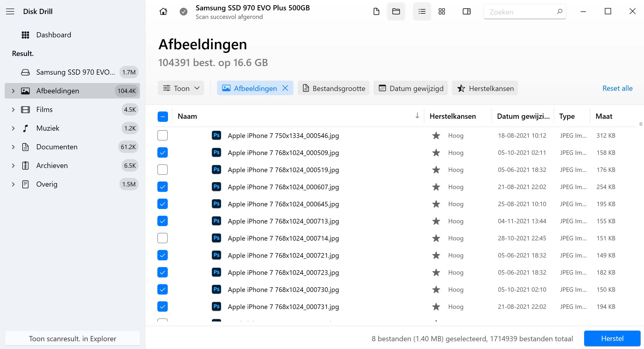
Task: Click the Overig file icon
Action: [x=25, y=184]
